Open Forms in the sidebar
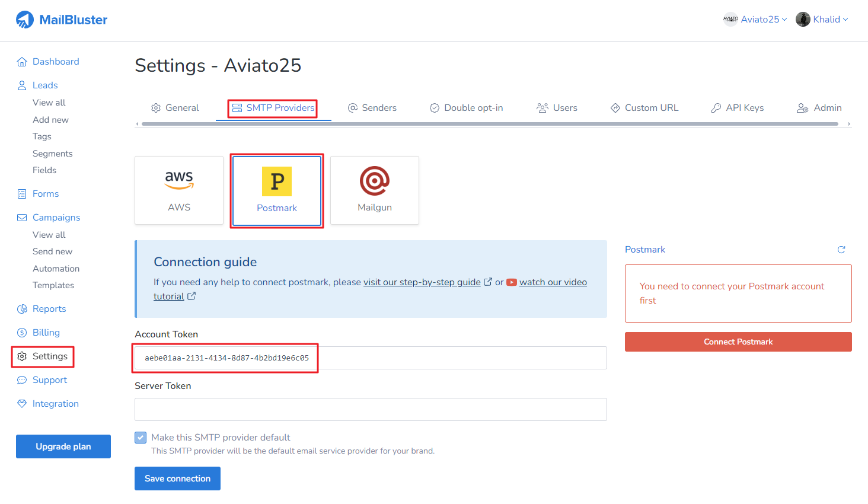This screenshot has height=504, width=868. (x=46, y=194)
